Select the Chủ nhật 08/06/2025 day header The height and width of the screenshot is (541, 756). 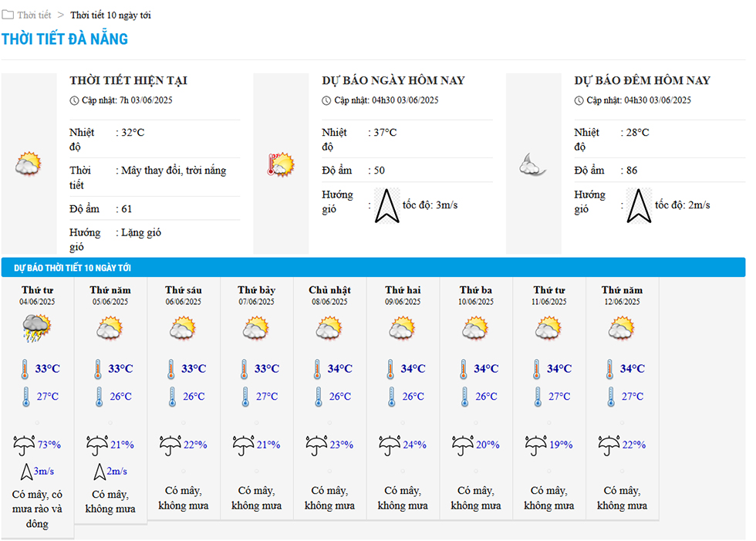(x=330, y=295)
